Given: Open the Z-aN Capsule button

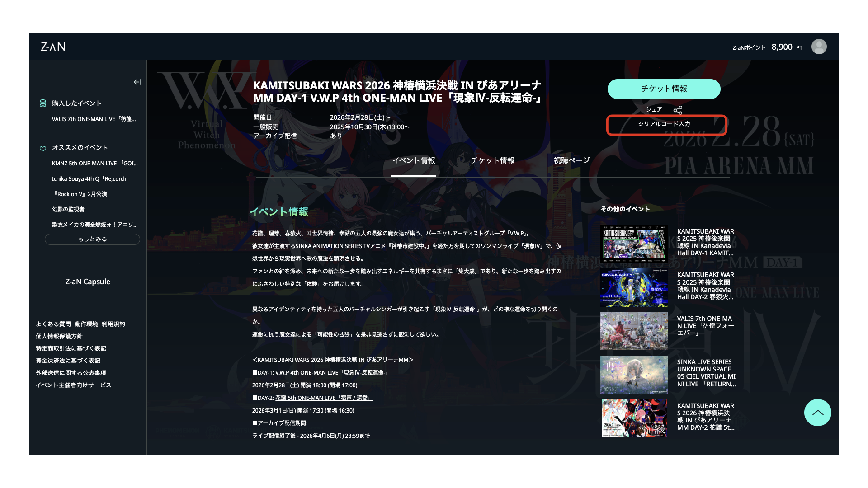Looking at the screenshot, I should tap(88, 282).
